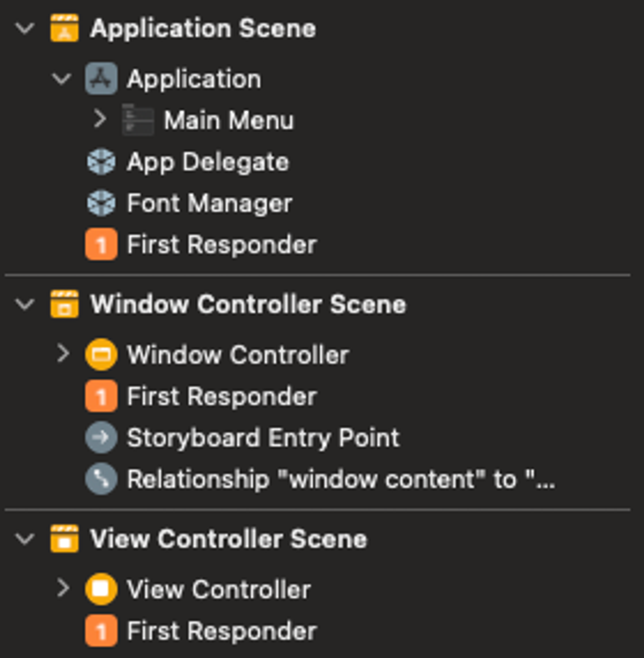Click the Font Manager cube icon
Image resolution: width=644 pixels, height=658 pixels.
(x=101, y=203)
